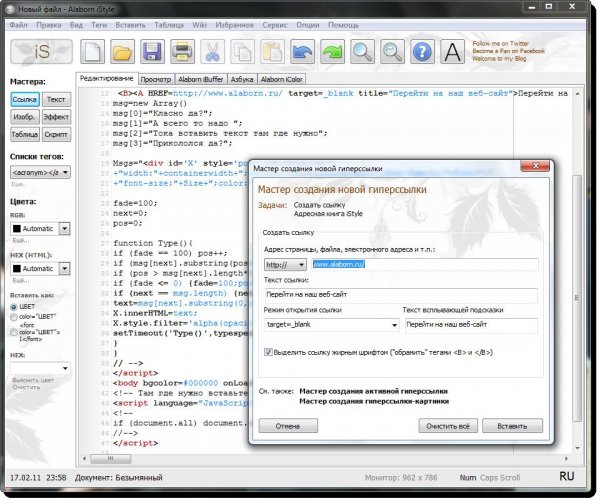Click the Текст ссылки input field
600x501 pixels.
click(x=401, y=294)
